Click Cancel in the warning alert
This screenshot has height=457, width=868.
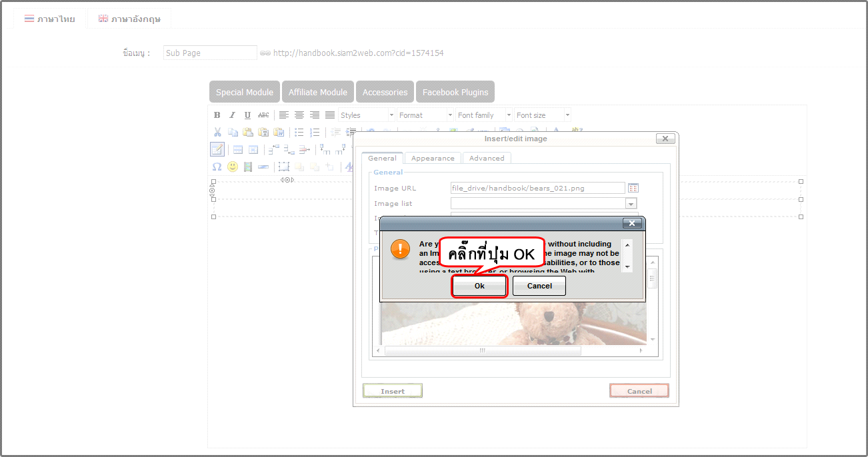539,286
